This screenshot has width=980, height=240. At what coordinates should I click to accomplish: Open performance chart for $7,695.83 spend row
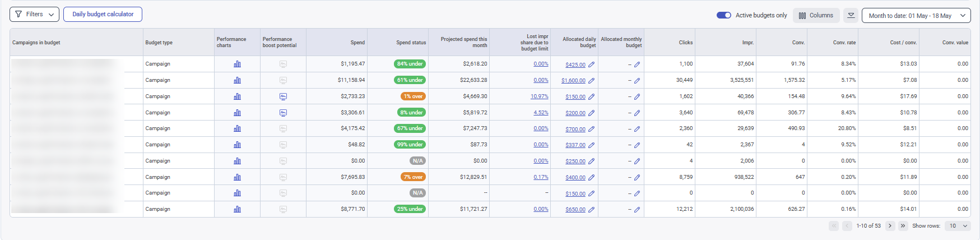(x=237, y=177)
